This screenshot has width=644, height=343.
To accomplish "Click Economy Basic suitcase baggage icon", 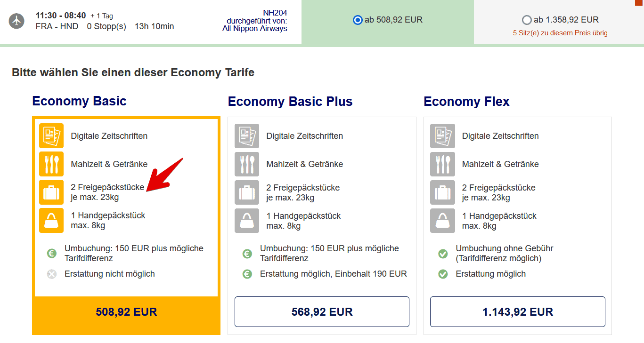I will 51,192.
